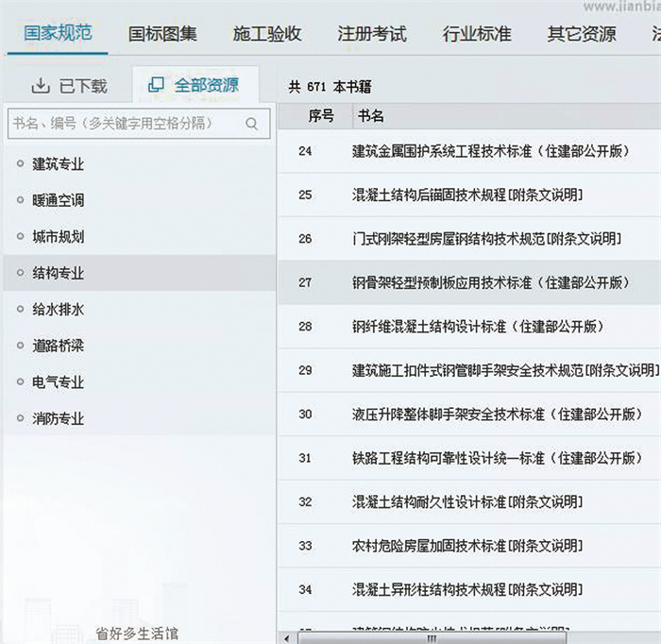
Task: Choose the 电气专业 category
Action: click(x=59, y=382)
